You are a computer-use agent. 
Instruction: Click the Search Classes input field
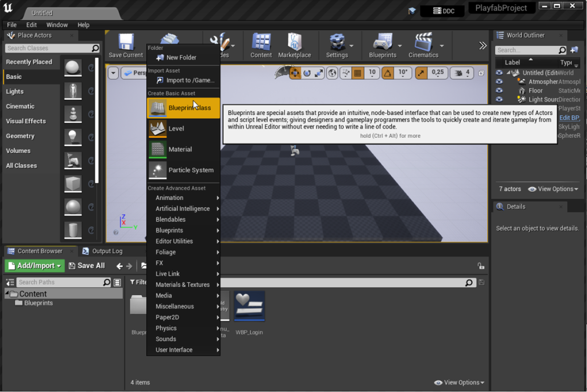click(48, 48)
